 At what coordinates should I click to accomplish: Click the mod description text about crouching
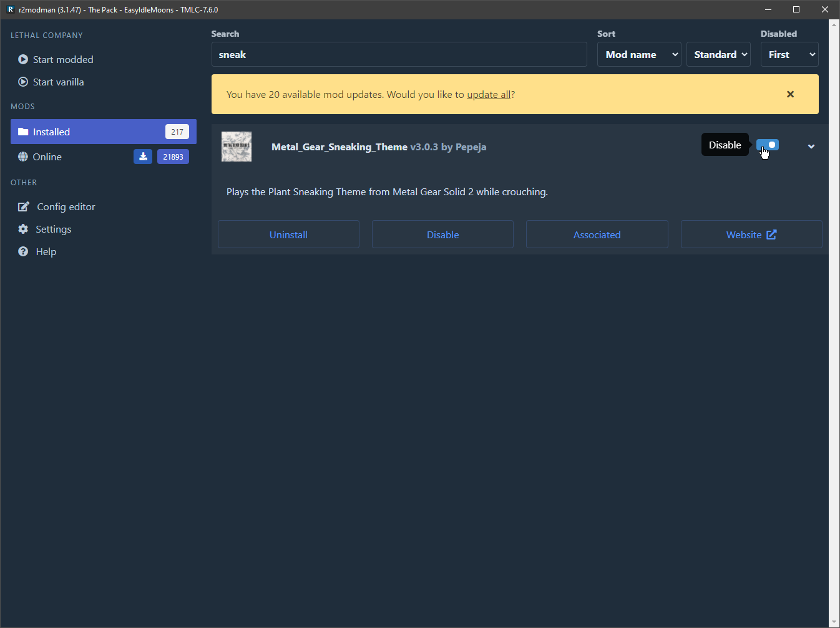(x=387, y=192)
